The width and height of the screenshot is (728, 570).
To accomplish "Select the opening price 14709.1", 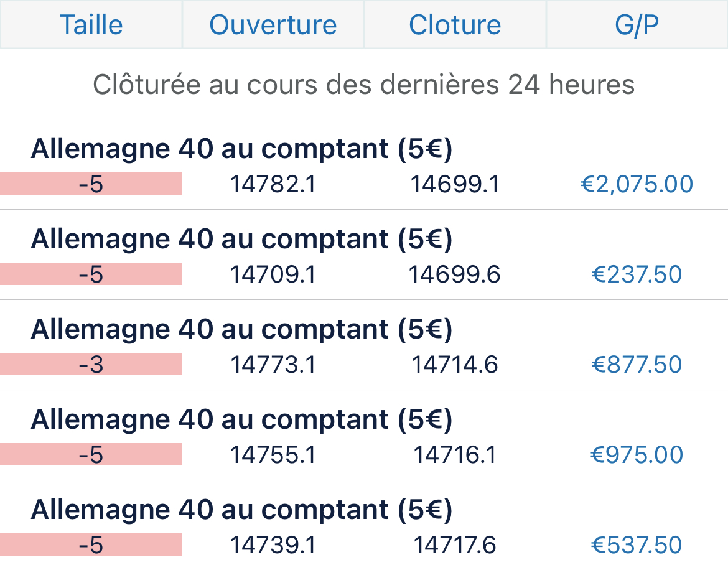I will (273, 274).
